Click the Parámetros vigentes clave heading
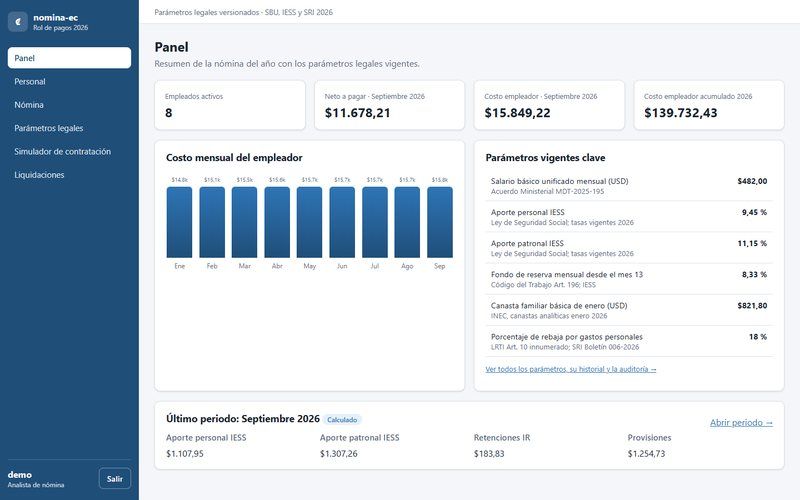The height and width of the screenshot is (500, 800). [x=545, y=158]
